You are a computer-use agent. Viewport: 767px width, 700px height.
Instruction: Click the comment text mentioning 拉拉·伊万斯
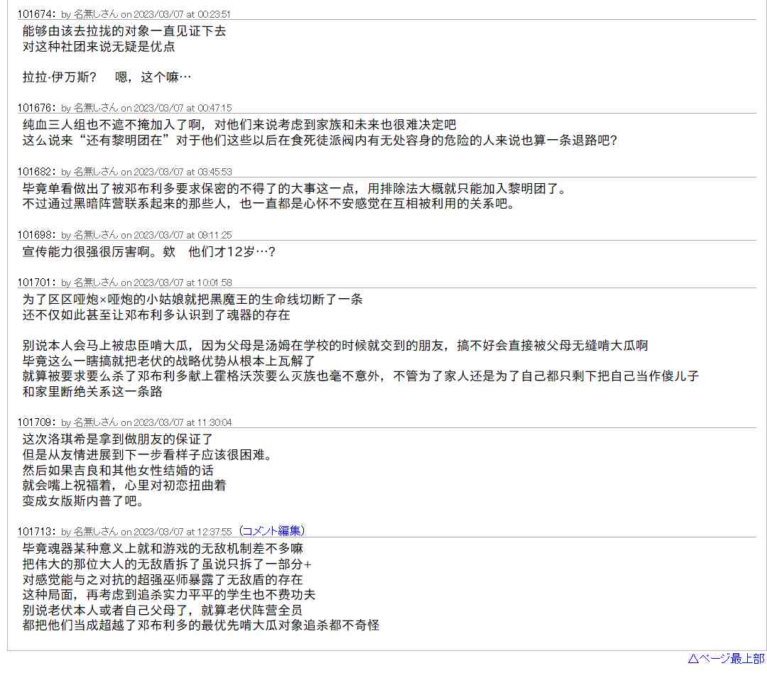[107, 77]
